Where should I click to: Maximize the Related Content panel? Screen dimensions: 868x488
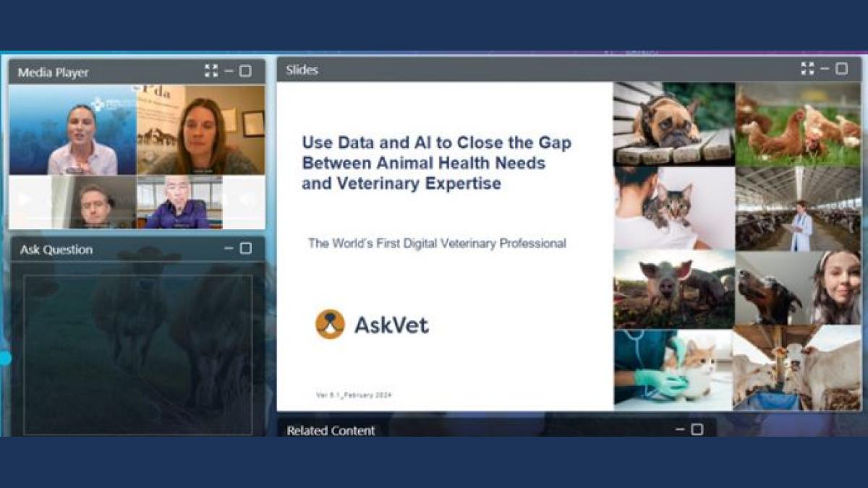[x=697, y=429]
